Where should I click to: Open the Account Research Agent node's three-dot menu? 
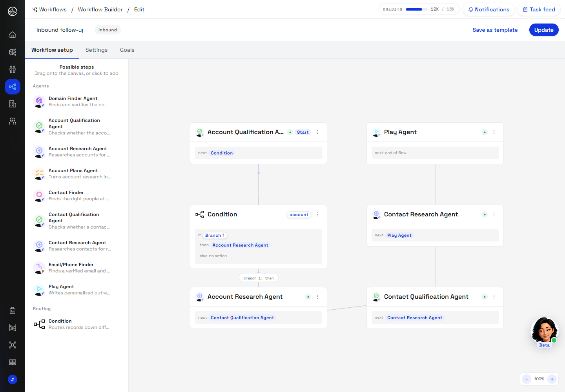coord(317,297)
